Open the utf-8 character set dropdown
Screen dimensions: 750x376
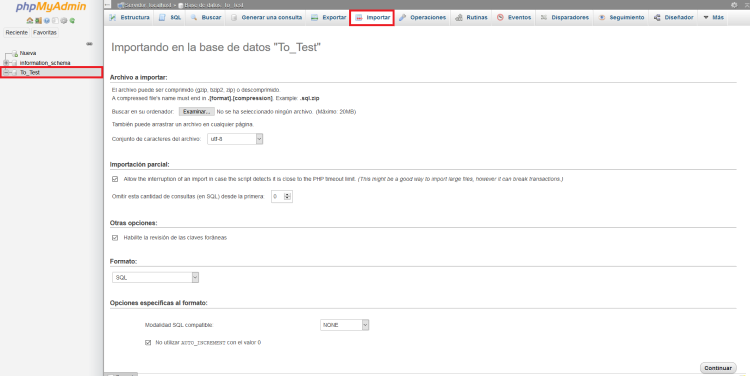tap(235, 139)
